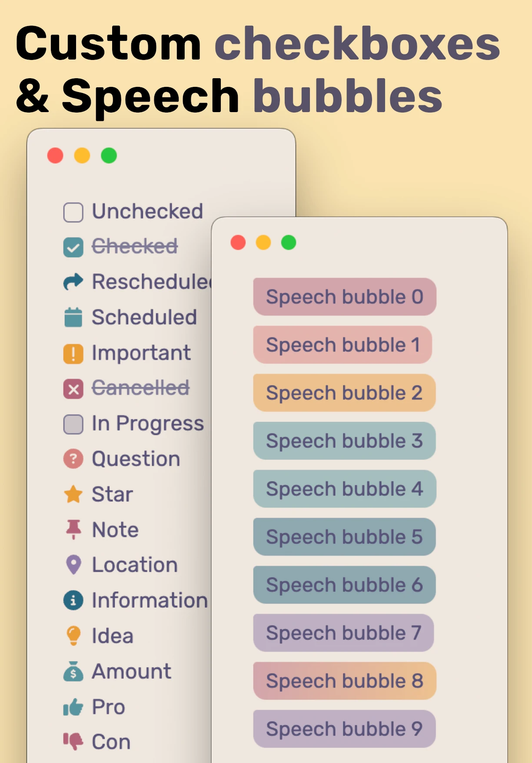Click the purple Speech bubble 7
532x763 pixels.
pyautogui.click(x=344, y=633)
